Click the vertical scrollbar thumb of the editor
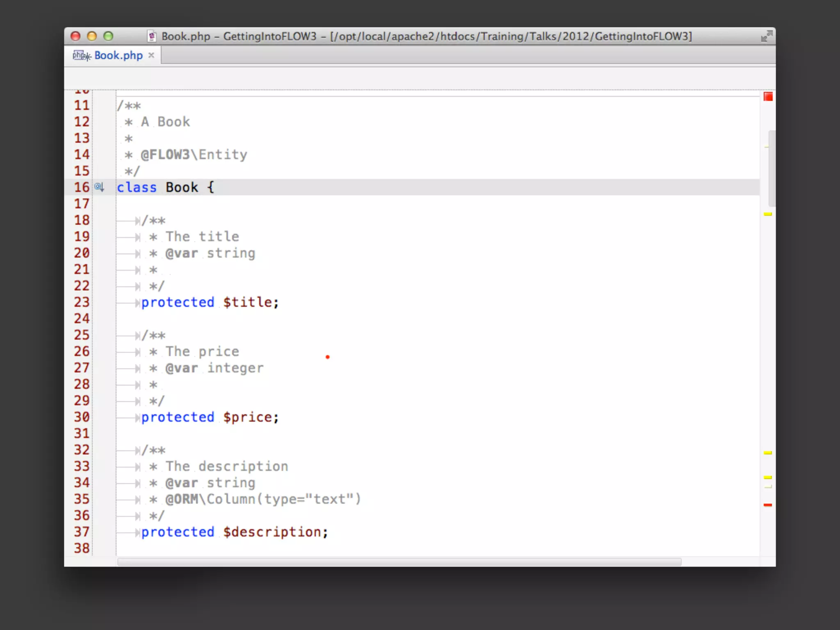The height and width of the screenshot is (630, 840). coord(772,168)
